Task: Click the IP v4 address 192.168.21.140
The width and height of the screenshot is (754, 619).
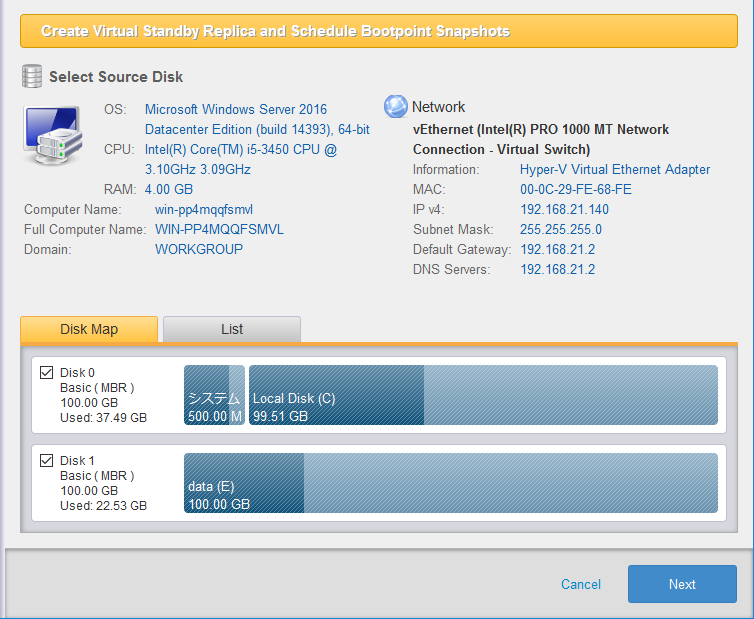Action: click(x=564, y=210)
